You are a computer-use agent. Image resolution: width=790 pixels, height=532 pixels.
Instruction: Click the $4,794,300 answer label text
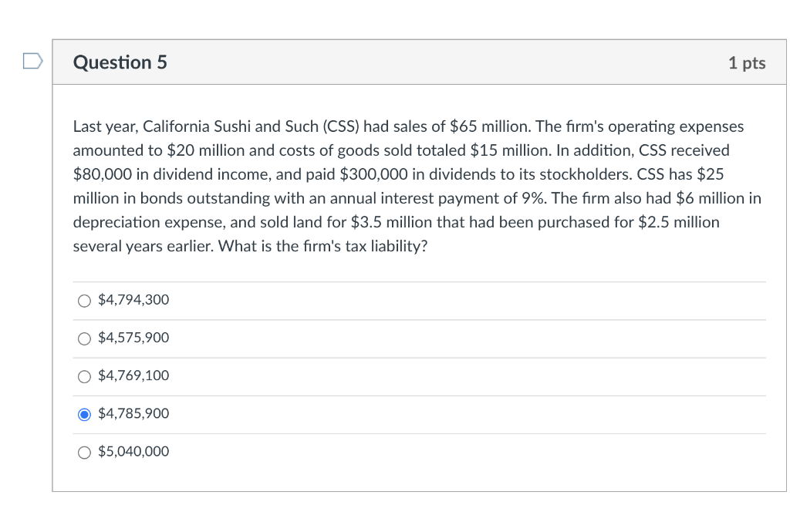tap(133, 300)
